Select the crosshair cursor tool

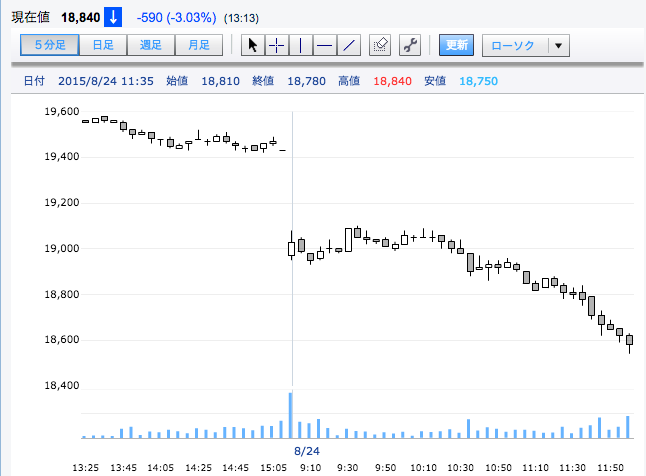coord(276,45)
